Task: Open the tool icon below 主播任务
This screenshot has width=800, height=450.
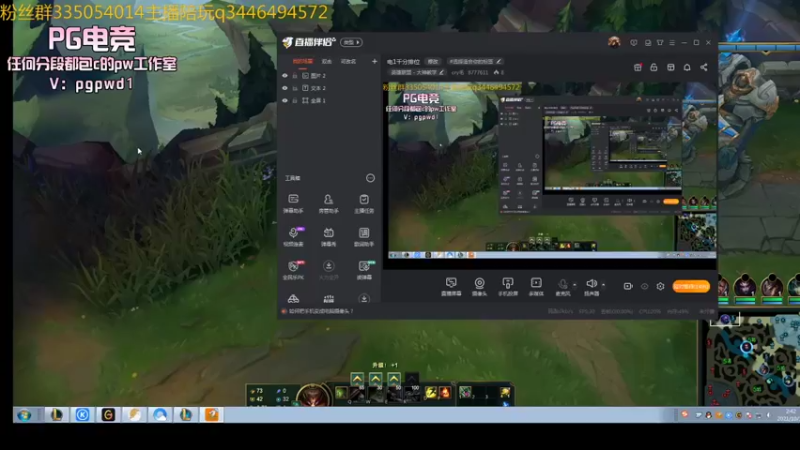Action: (364, 237)
